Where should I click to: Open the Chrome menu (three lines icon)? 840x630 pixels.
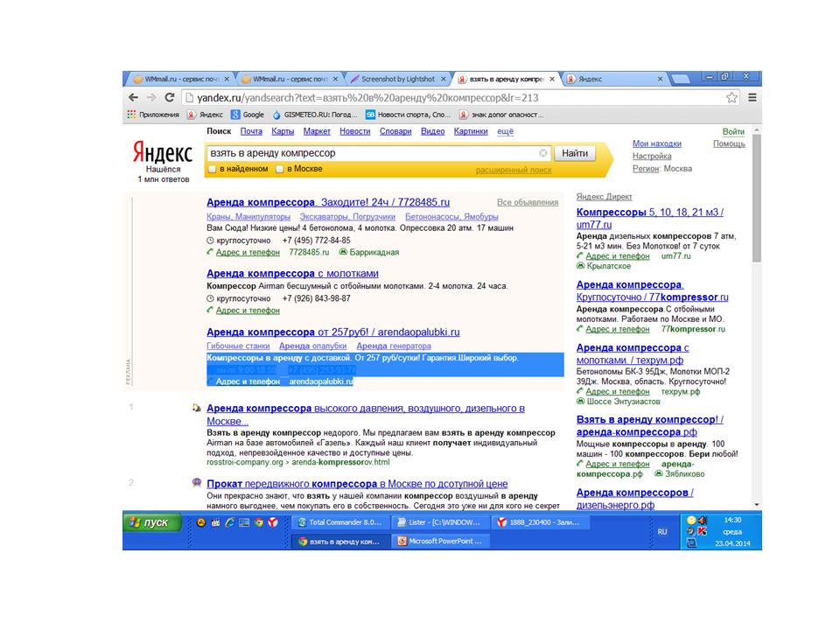(x=752, y=97)
